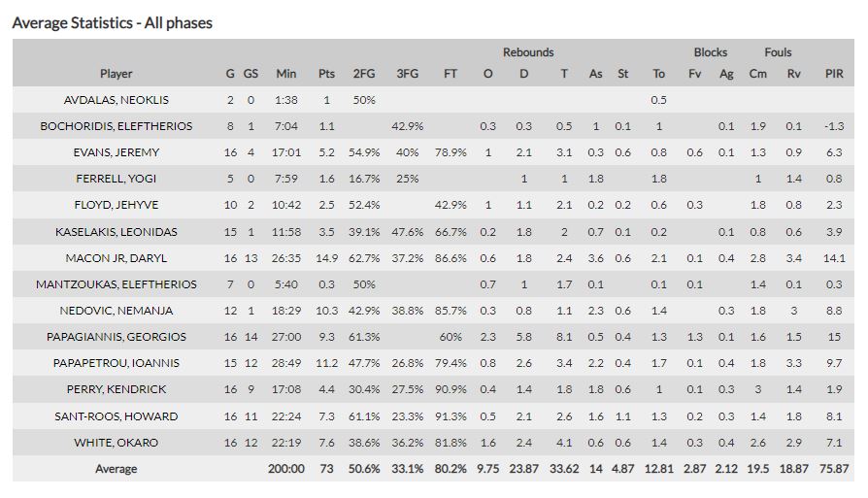Click the GS column header
868x498 pixels.
(250, 74)
